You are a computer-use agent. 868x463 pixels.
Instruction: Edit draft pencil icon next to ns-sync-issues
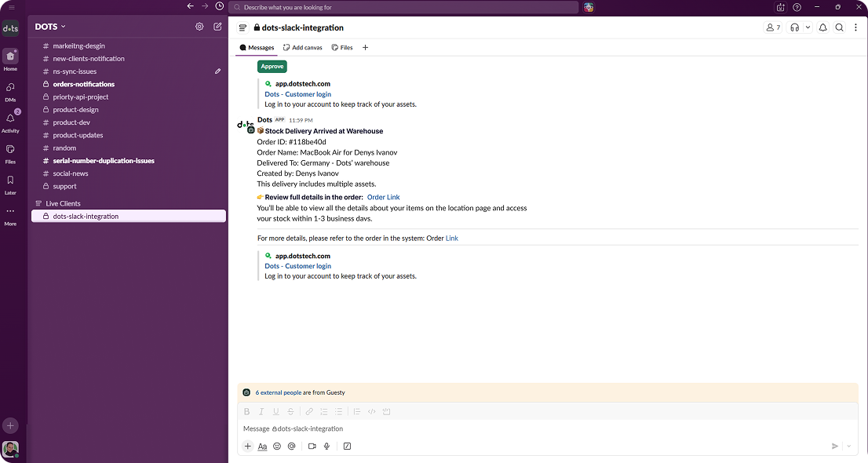(x=217, y=71)
